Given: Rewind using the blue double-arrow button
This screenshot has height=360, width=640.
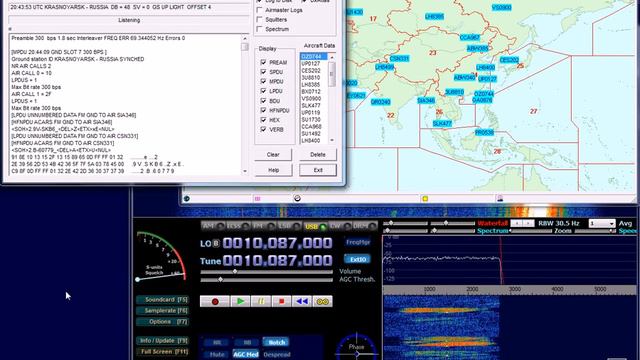Looking at the screenshot, I should point(302,301).
